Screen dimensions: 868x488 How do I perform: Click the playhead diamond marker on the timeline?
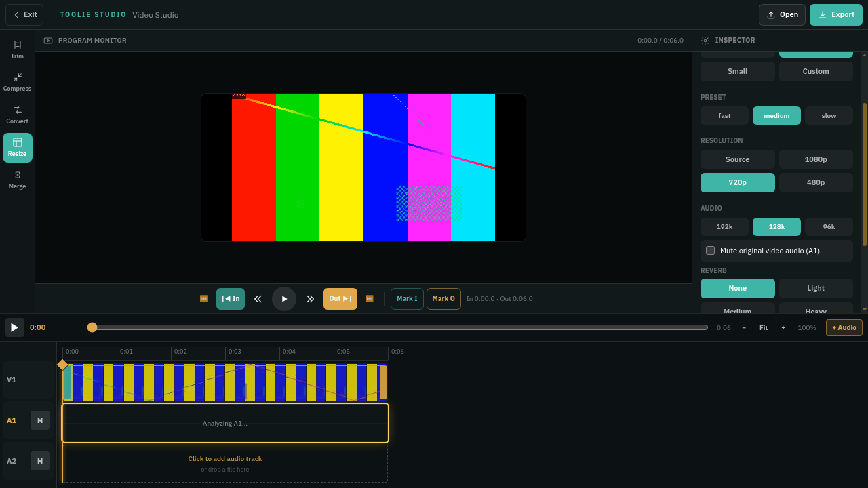tap(62, 365)
